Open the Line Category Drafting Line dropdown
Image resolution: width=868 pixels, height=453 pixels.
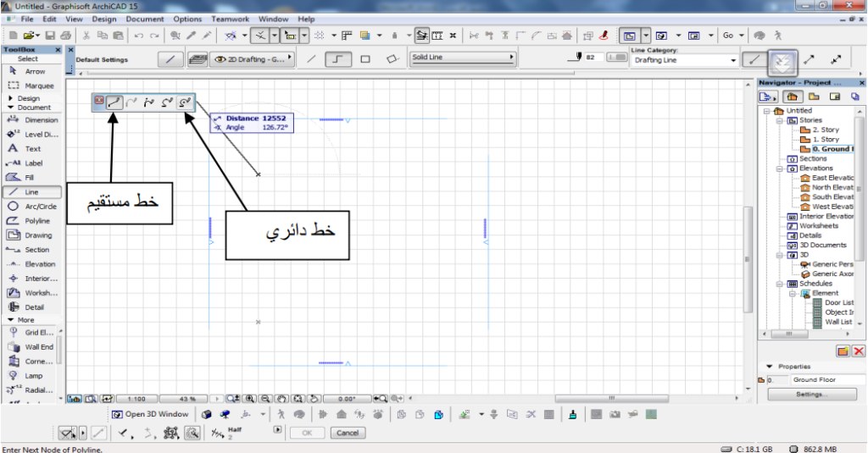[685, 60]
